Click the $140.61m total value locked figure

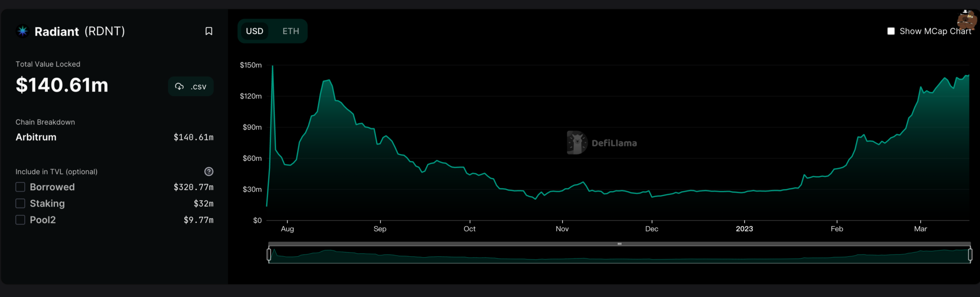tap(62, 85)
